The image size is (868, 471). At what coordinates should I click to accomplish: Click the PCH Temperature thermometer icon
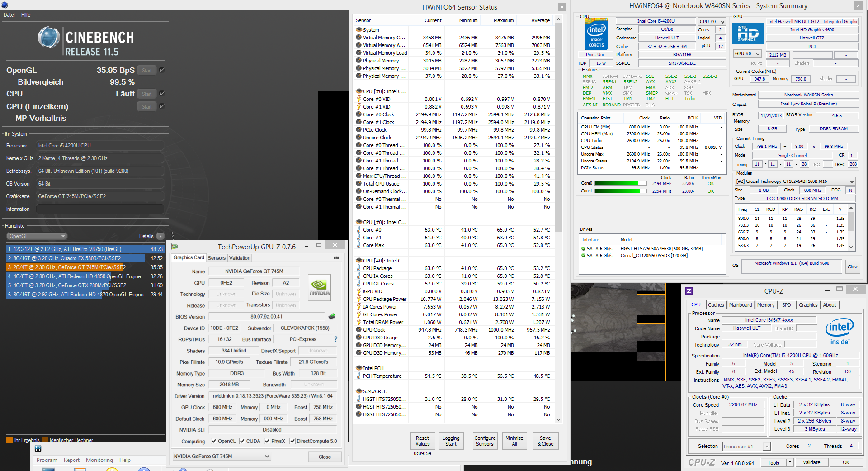tap(359, 376)
